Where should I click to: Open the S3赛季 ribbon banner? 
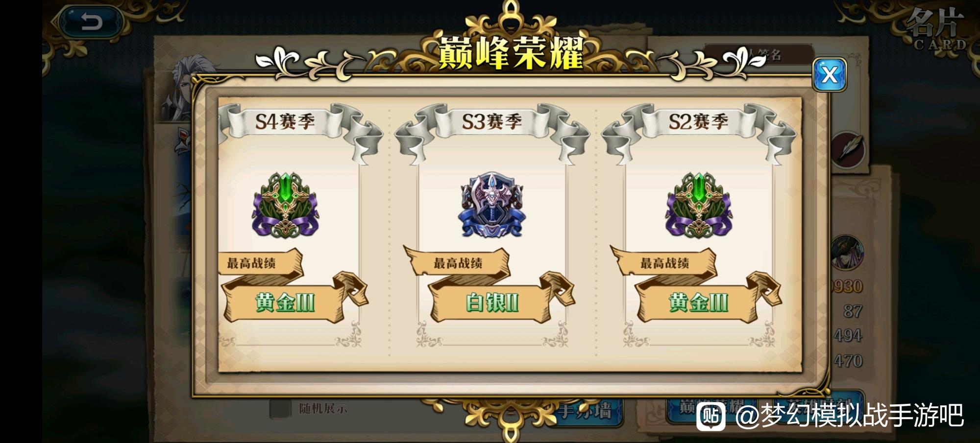[492, 121]
